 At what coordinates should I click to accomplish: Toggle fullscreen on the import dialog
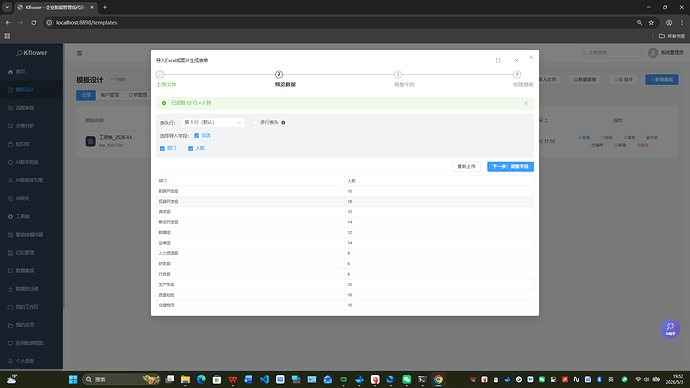[498, 60]
